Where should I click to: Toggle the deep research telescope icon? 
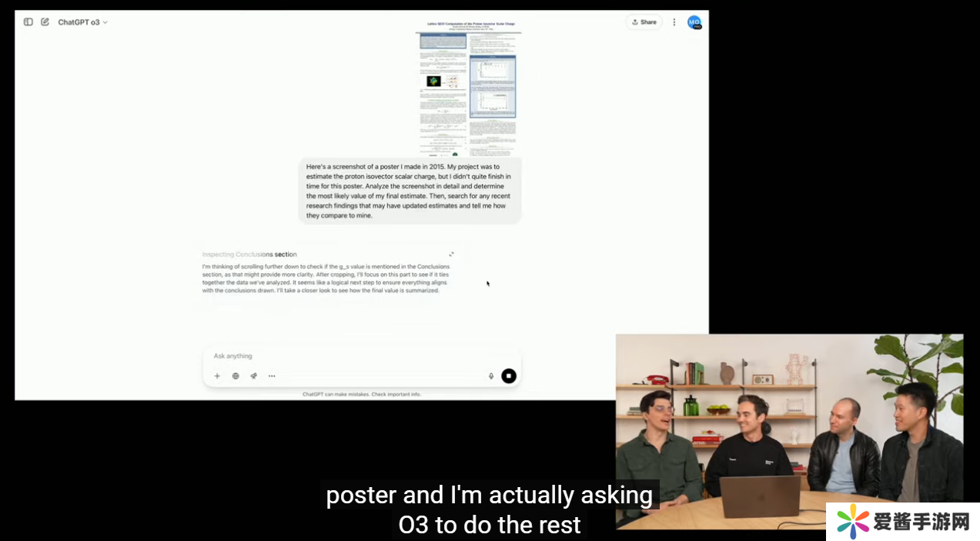(x=253, y=376)
